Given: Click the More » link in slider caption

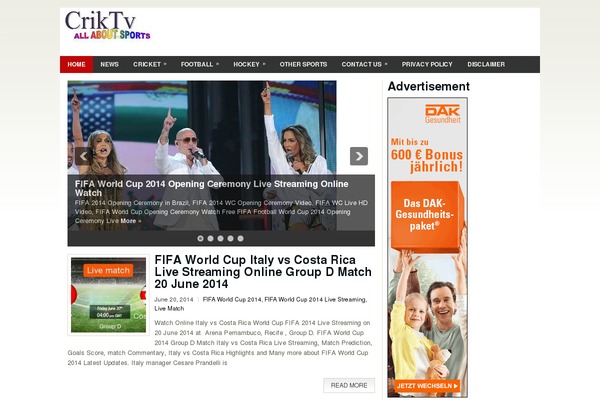Looking at the screenshot, I should tap(130, 221).
